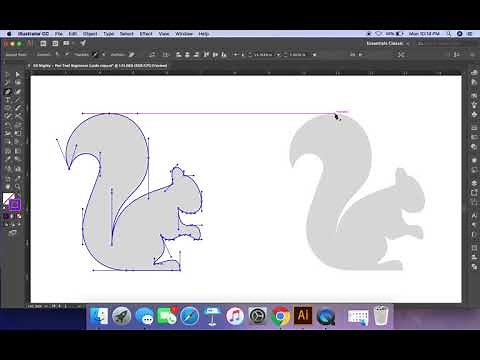The height and width of the screenshot is (360, 480).
Task: Open the Essentials Classic workspace dropdown
Action: click(388, 43)
